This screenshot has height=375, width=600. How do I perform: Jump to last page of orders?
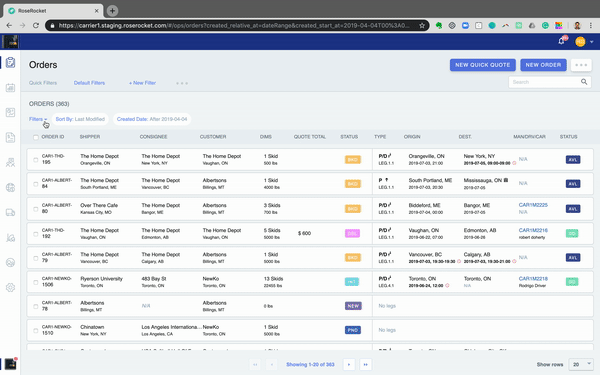pyautogui.click(x=365, y=364)
